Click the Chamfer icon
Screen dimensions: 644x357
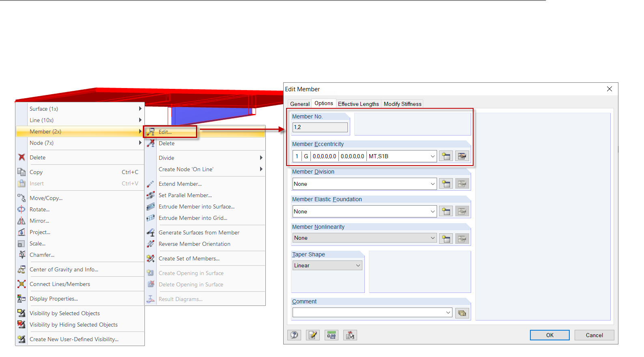22,255
